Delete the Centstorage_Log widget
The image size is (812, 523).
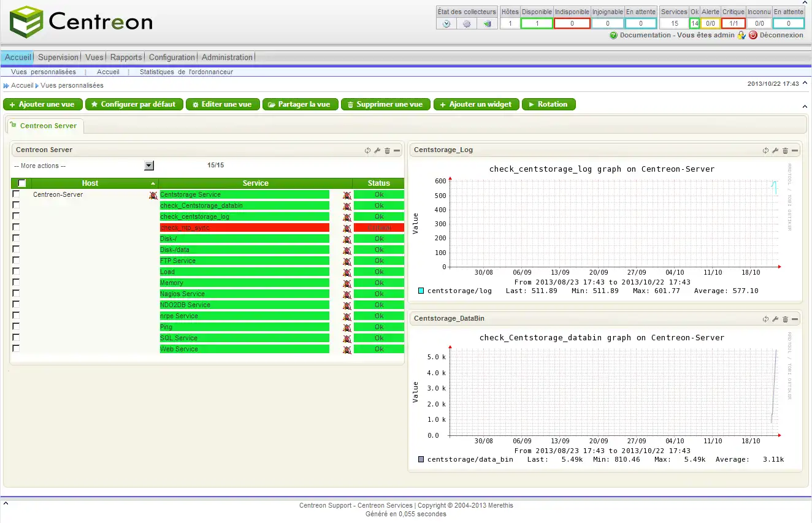tap(785, 150)
